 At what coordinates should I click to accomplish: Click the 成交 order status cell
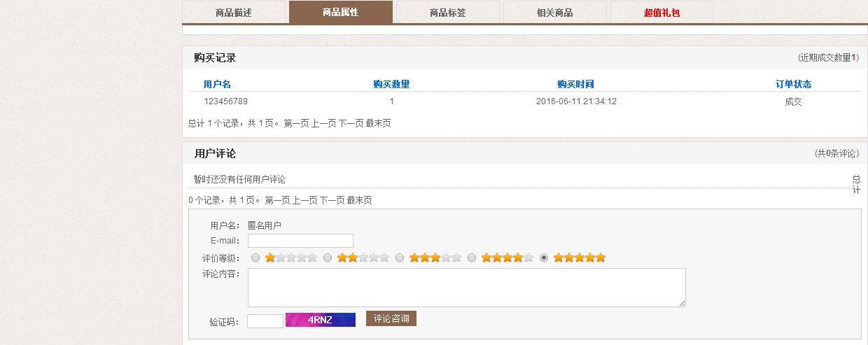coord(794,101)
